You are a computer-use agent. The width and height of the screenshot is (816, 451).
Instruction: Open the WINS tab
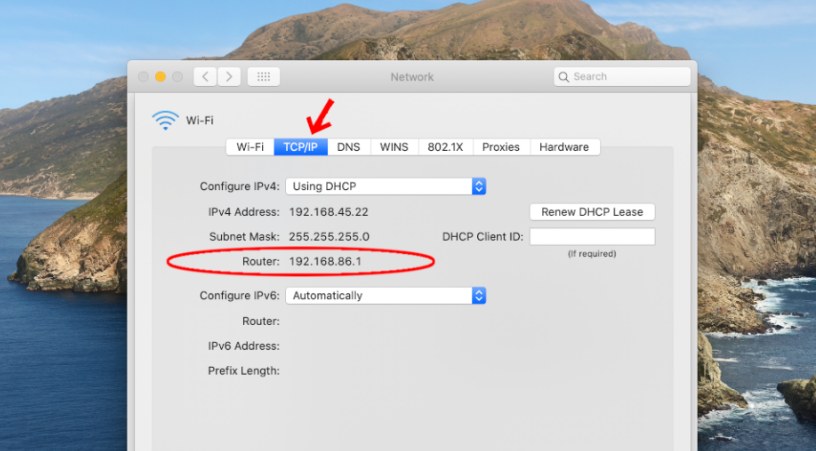(x=394, y=147)
